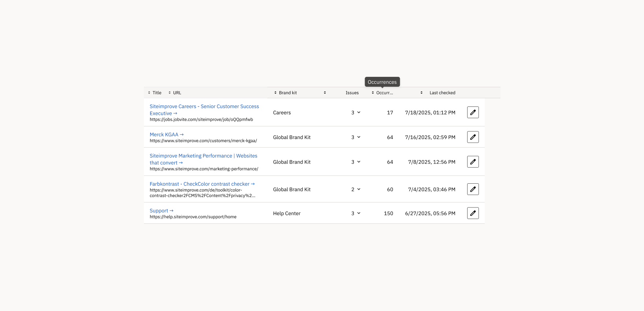Click occurrences value 150

388,213
